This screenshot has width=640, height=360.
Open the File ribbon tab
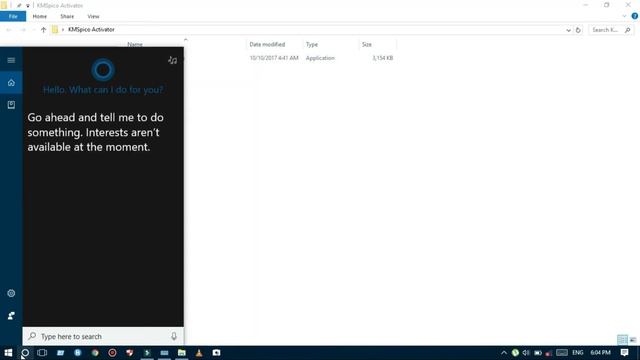(13, 16)
